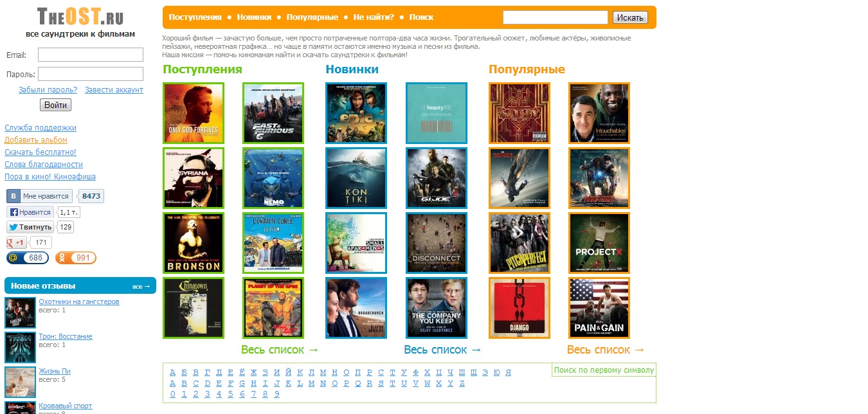Select the Django album cover
Viewport: 868px width, 414px height.
520,308
